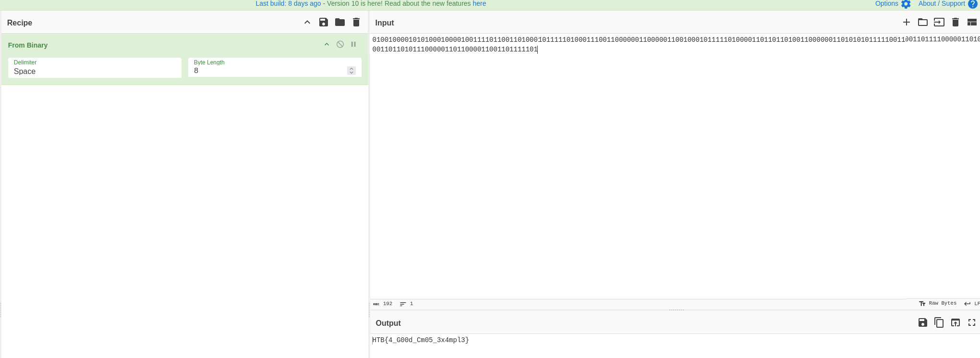Disable the From Binary operation
980x358 pixels.
[x=340, y=44]
